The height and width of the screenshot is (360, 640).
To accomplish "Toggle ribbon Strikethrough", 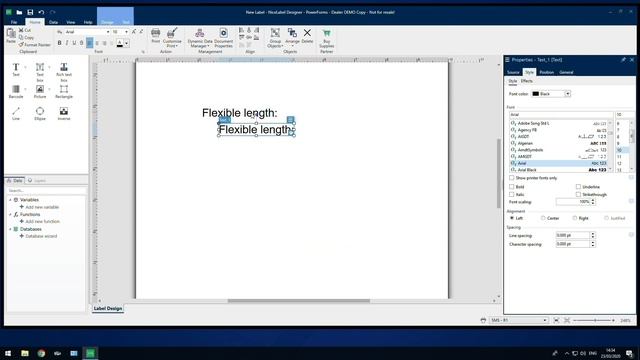I will coord(82,43).
